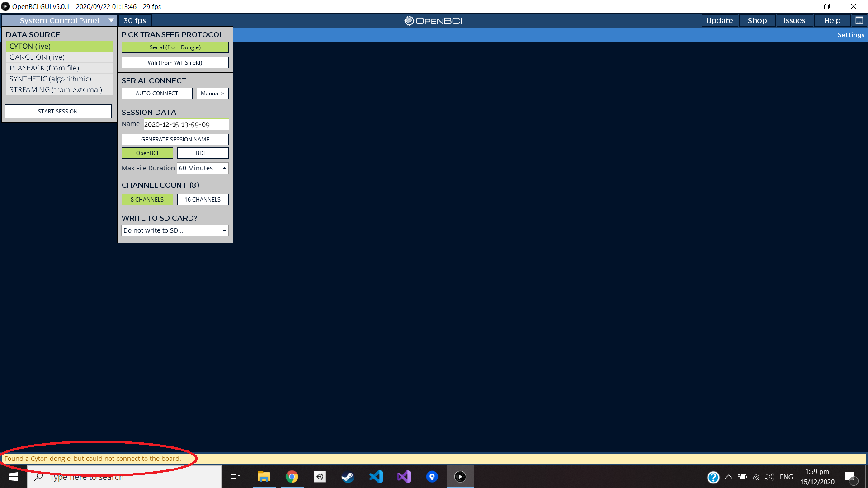The width and height of the screenshot is (868, 488).
Task: Open the purple Visual Studio taskbar icon
Action: [404, 477]
